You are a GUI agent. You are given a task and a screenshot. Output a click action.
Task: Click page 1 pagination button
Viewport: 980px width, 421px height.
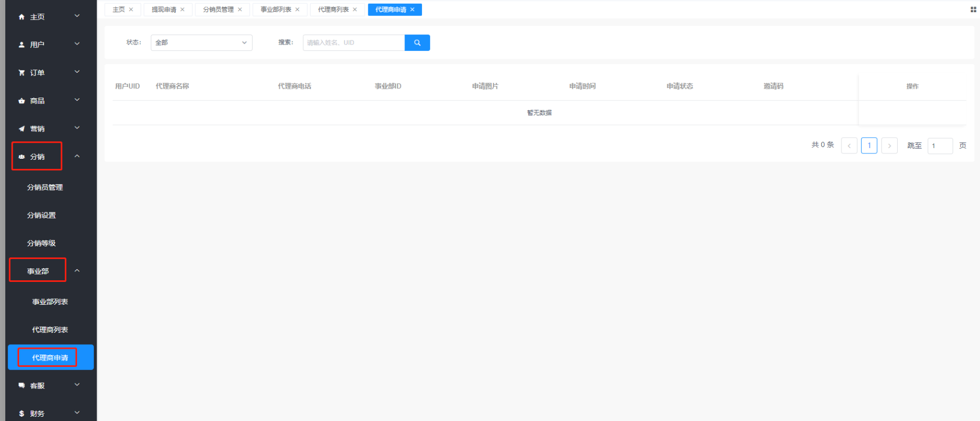point(869,145)
